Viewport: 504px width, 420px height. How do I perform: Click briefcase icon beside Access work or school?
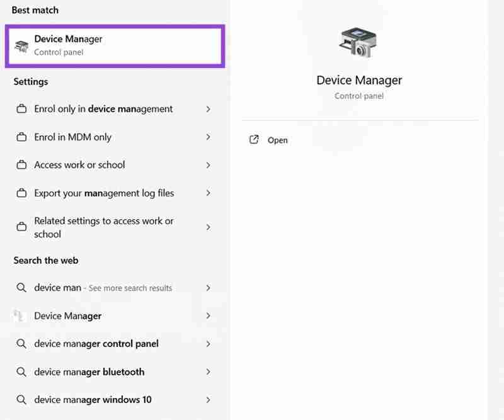pos(21,165)
